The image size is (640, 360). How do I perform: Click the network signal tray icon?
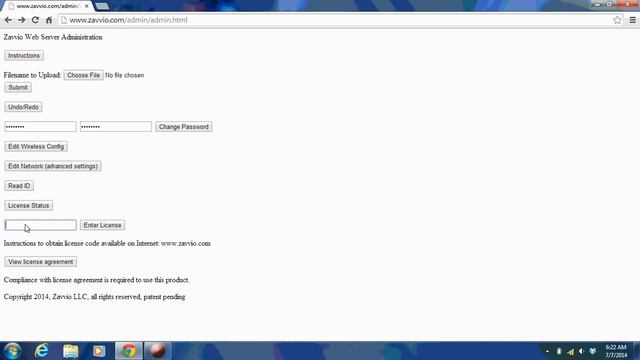pos(570,351)
